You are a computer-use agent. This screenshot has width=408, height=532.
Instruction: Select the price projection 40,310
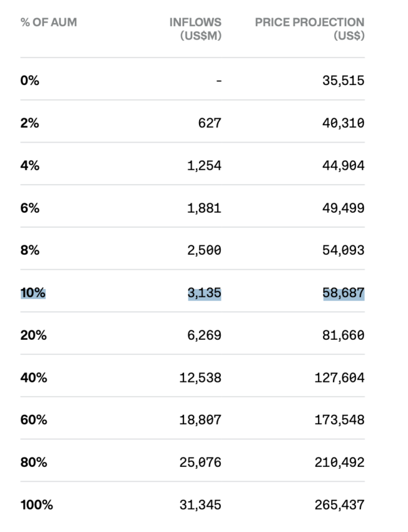point(344,123)
